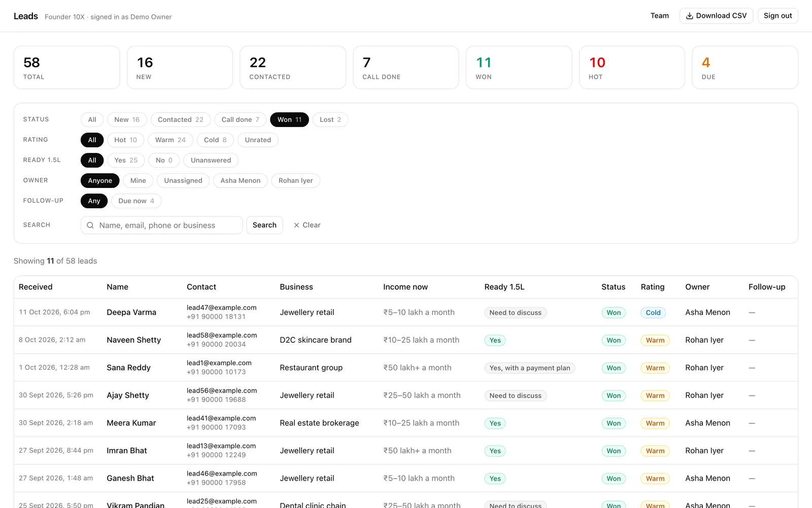
Task: Filter rating by Unrated
Action: 258,140
